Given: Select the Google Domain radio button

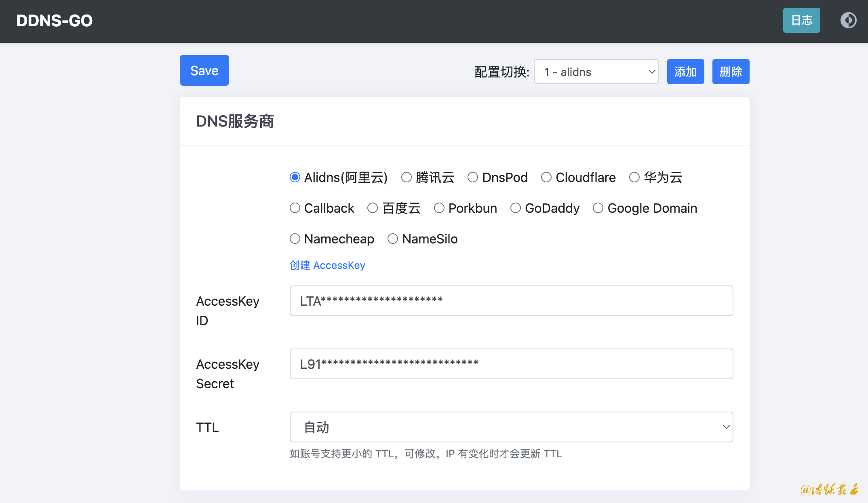Looking at the screenshot, I should (x=598, y=208).
